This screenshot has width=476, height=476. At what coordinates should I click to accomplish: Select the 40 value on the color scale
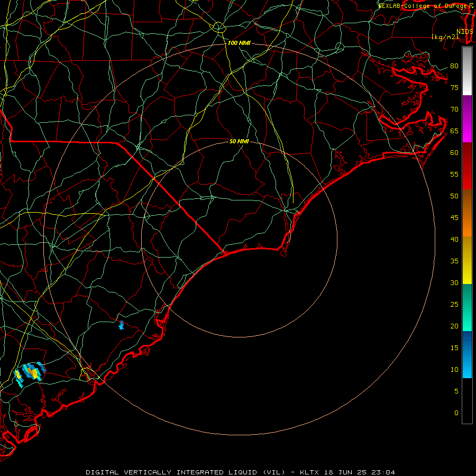click(x=454, y=239)
